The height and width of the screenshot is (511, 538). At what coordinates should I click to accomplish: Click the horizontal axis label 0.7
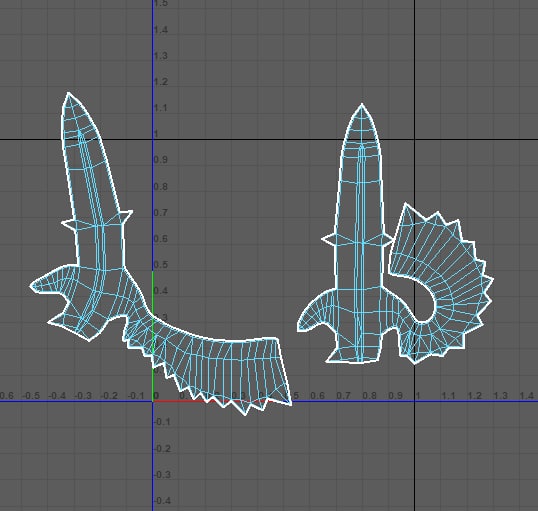pyautogui.click(x=343, y=396)
